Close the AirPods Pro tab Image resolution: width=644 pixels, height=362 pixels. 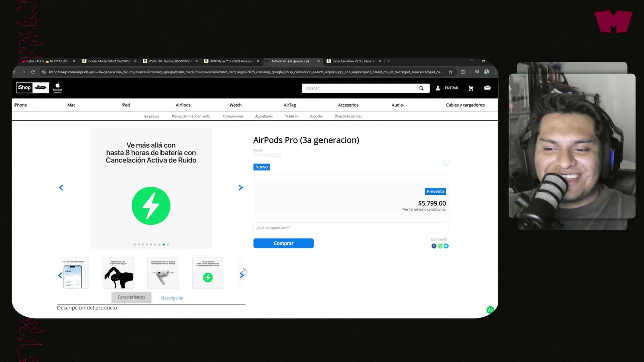pyautogui.click(x=318, y=61)
